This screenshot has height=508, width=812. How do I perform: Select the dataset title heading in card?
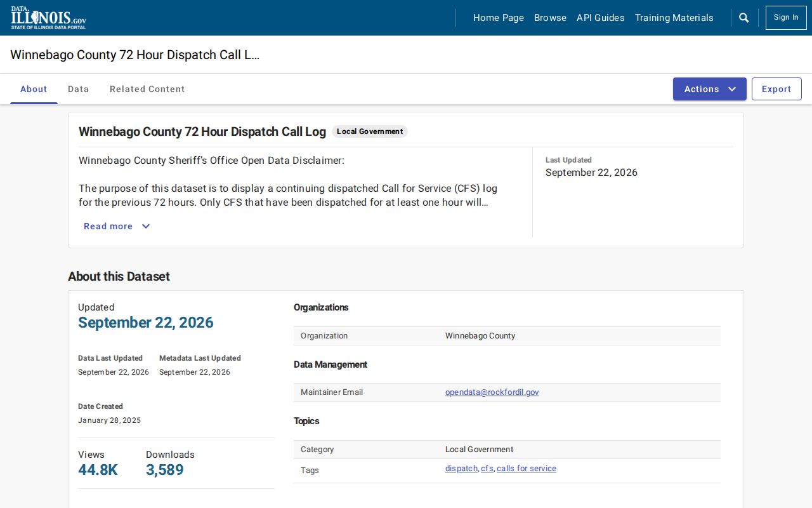tap(202, 131)
